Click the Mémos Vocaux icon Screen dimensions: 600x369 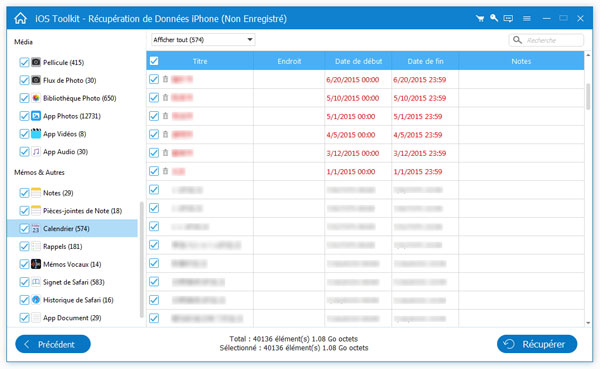click(36, 264)
